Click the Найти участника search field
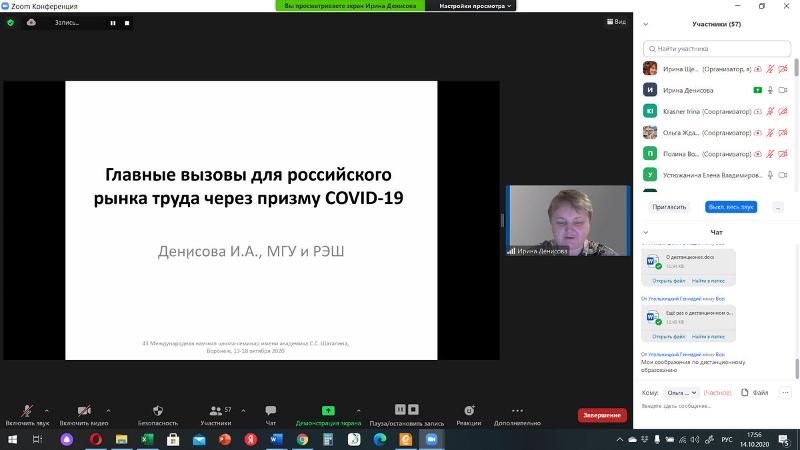Image resolution: width=800 pixels, height=450 pixels. click(x=720, y=47)
